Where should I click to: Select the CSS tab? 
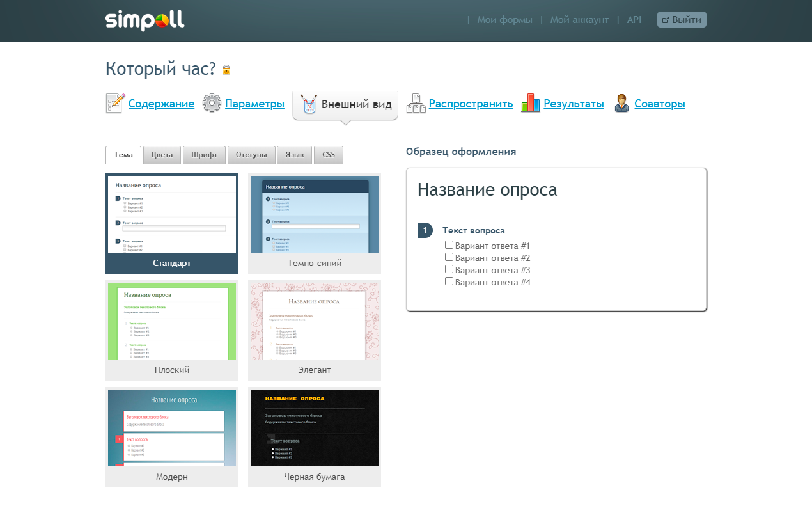328,154
